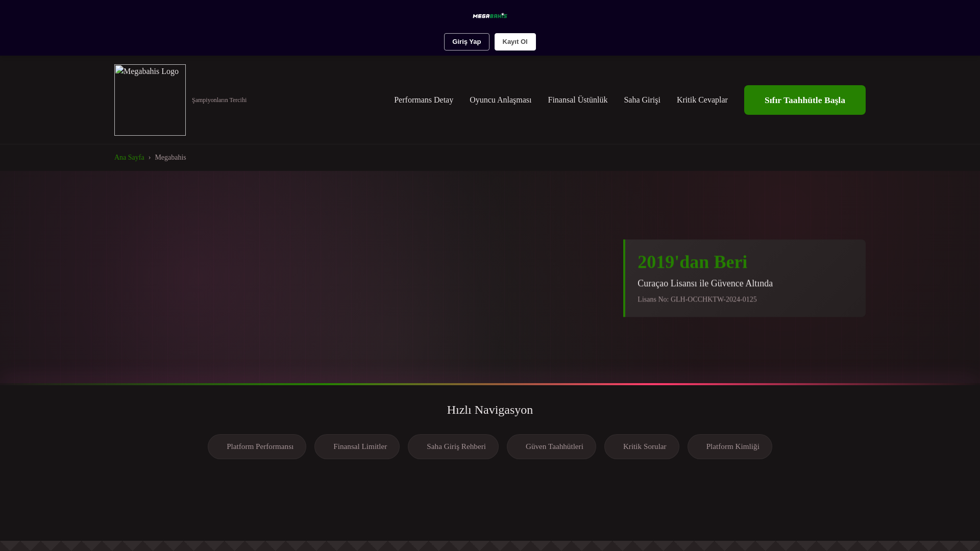Open the Megabahis Logo image link
The height and width of the screenshot is (551, 980).
click(x=150, y=100)
